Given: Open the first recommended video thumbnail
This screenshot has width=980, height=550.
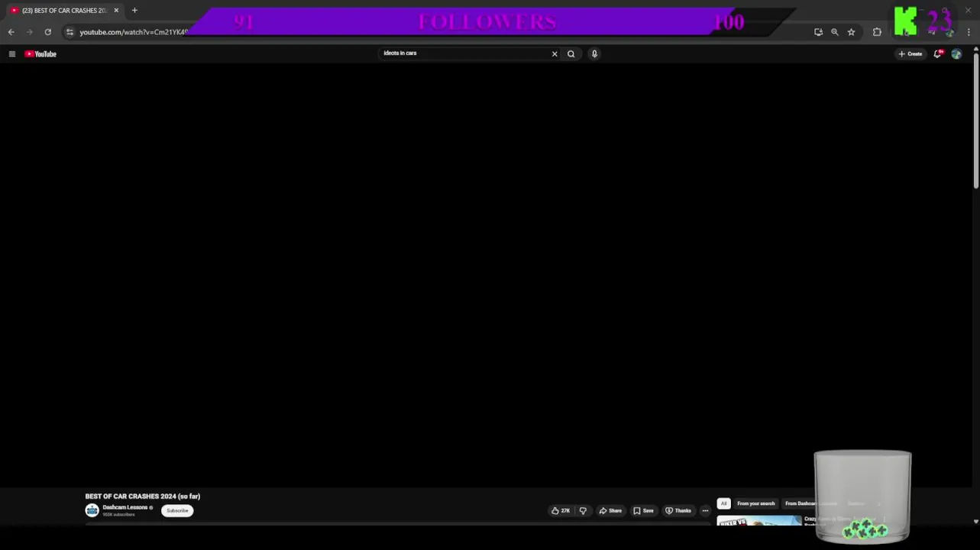Looking at the screenshot, I should coord(759,521).
